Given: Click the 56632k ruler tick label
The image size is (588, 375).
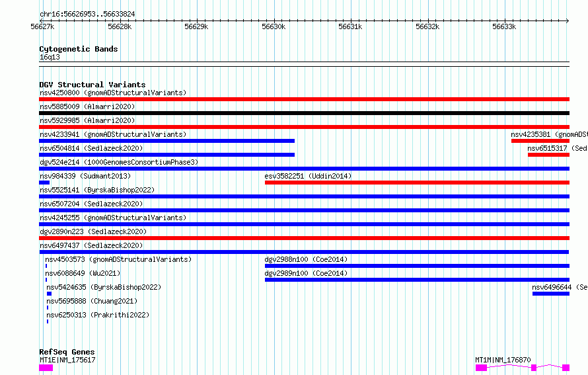Looking at the screenshot, I should (x=427, y=26).
